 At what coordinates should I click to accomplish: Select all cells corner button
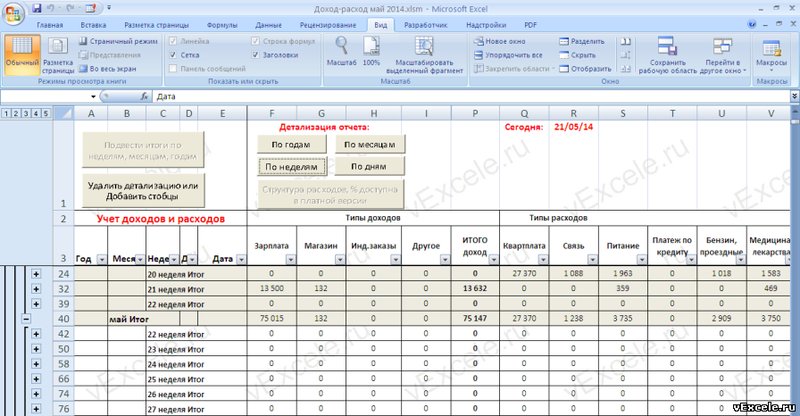[x=63, y=113]
